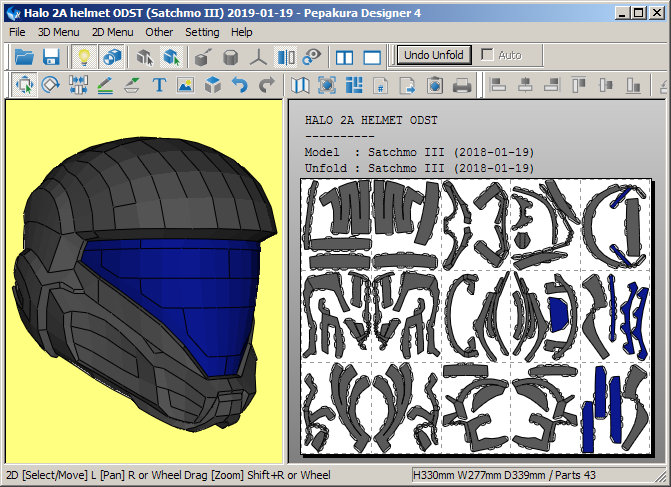
Task: Open the Setting menu
Action: click(x=202, y=32)
